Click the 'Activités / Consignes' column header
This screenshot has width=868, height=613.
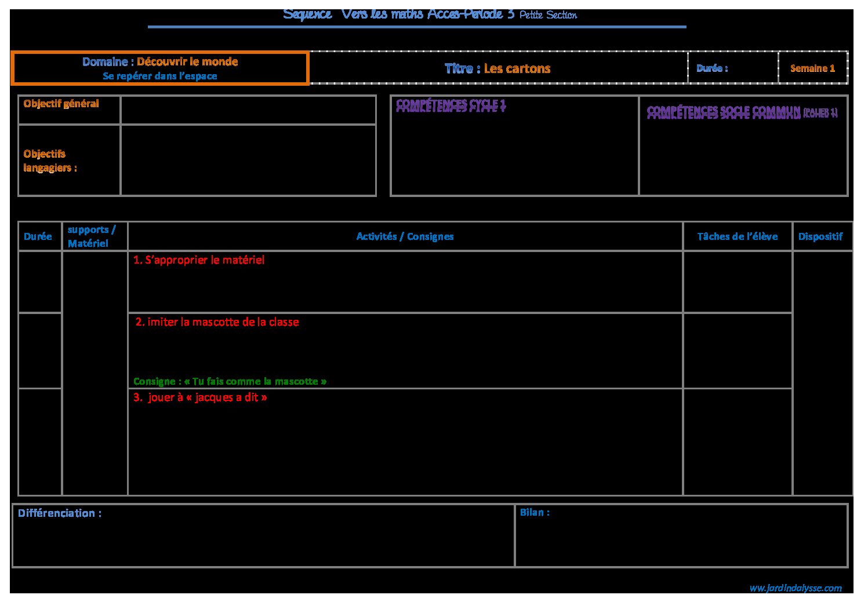coord(405,236)
